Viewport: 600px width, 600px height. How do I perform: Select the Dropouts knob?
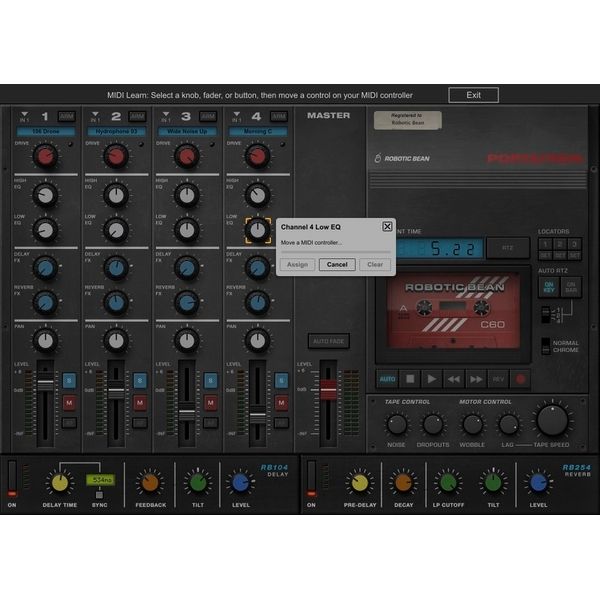pyautogui.click(x=433, y=425)
